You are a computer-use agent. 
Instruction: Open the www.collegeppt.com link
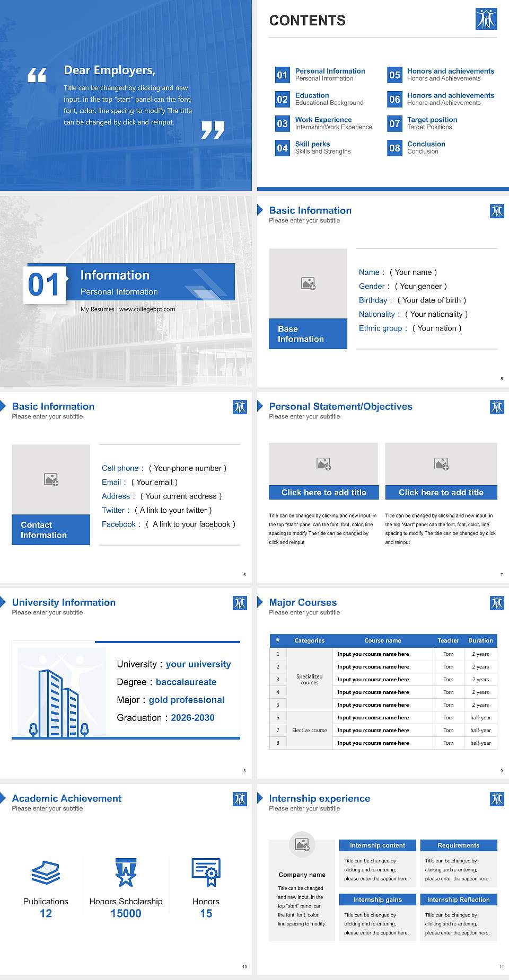pos(147,309)
